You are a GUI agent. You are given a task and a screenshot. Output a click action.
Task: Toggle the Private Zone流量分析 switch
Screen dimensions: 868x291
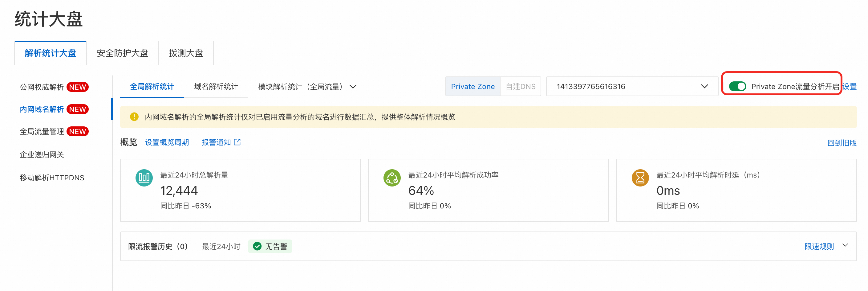[x=737, y=87]
